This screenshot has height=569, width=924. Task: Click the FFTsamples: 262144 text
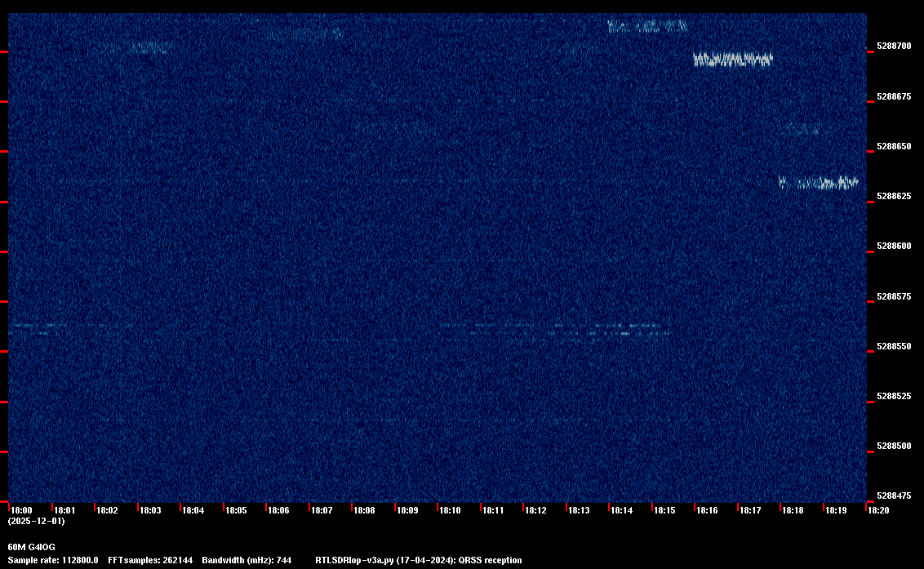coord(150,560)
